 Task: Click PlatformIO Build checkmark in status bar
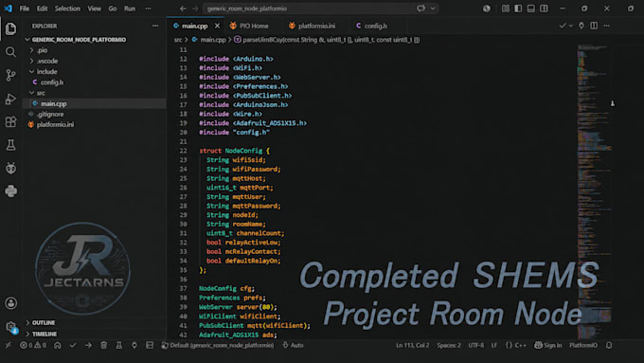[x=73, y=345]
